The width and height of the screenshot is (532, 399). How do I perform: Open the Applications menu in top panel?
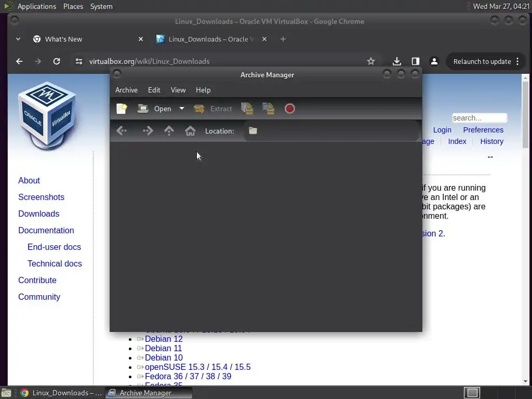37,6
